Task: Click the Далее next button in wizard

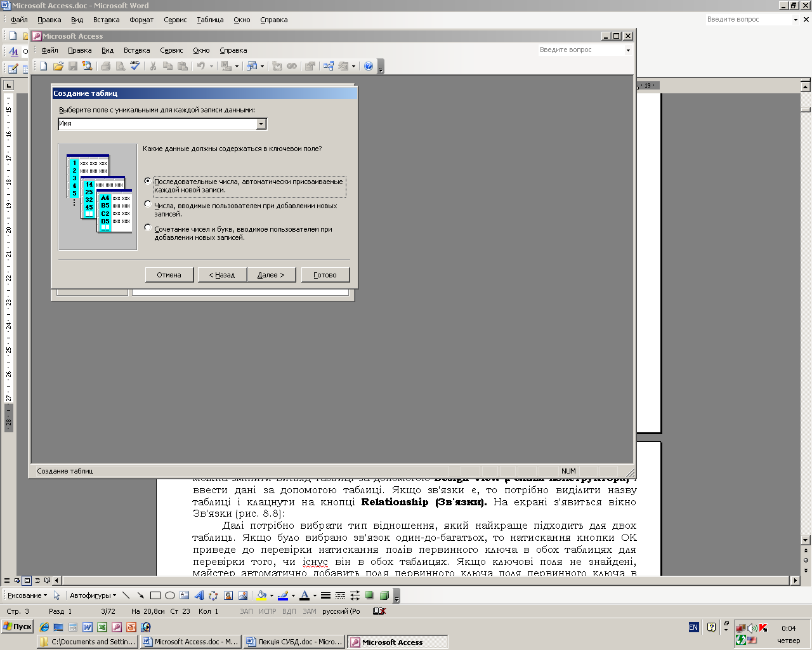Action: [x=271, y=275]
